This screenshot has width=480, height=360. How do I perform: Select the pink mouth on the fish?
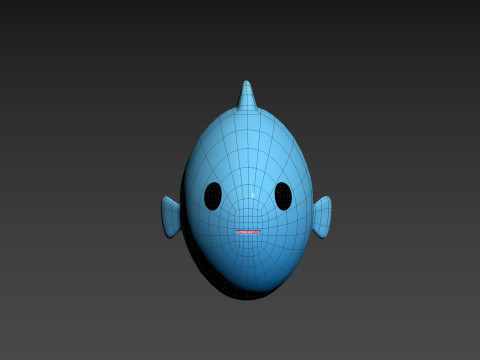(248, 232)
